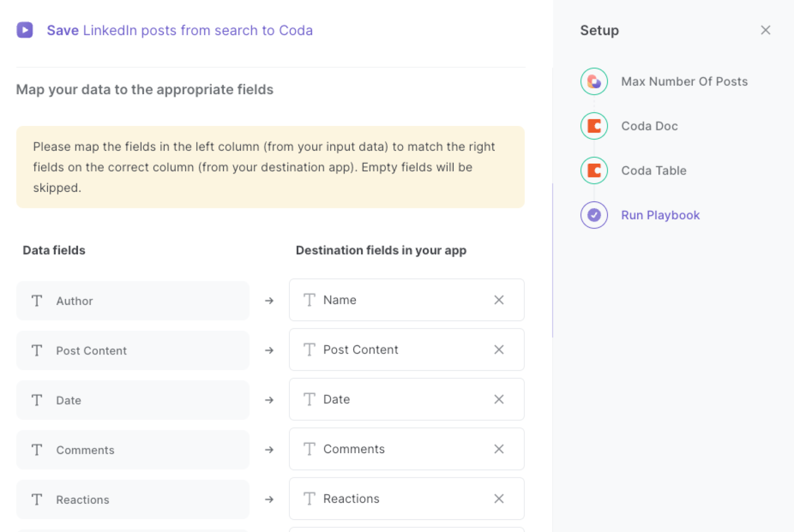The width and height of the screenshot is (794, 532).
Task: Select the Max Number Of Posts step icon
Action: [594, 81]
